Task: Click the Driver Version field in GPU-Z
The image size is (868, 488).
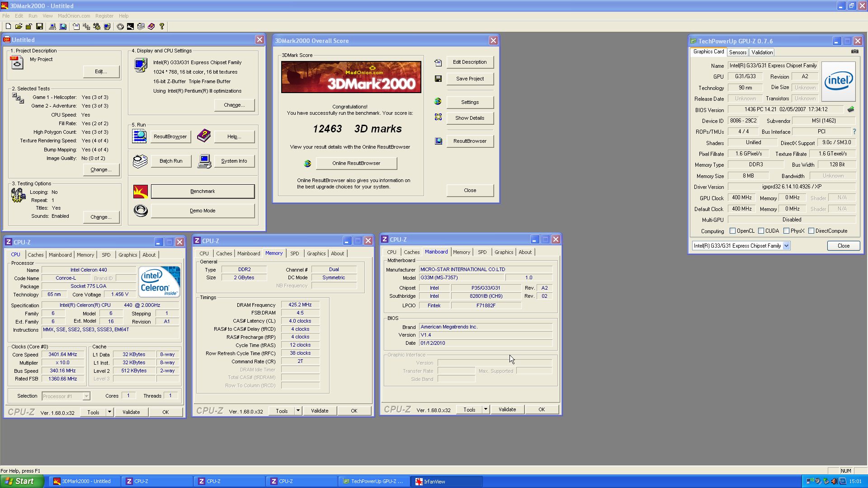Action: (x=792, y=187)
